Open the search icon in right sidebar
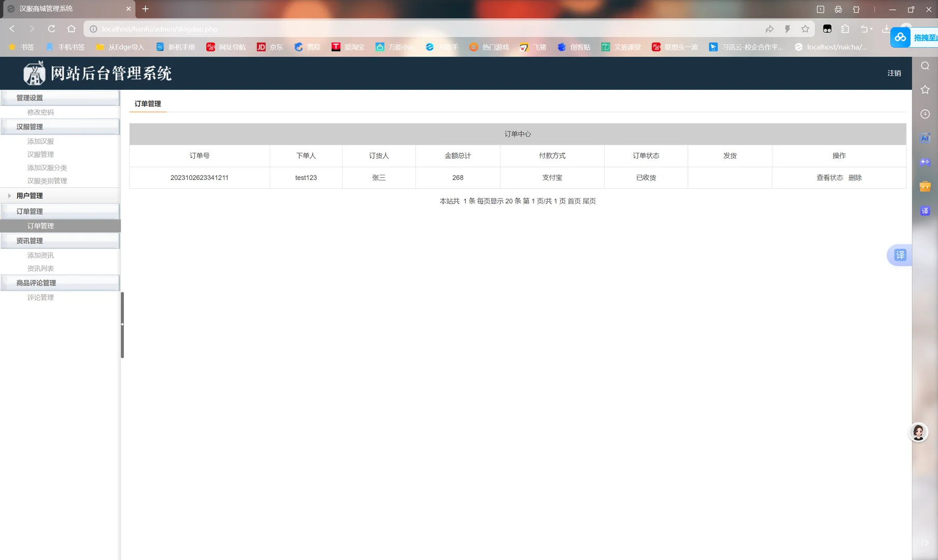The width and height of the screenshot is (938, 560). [925, 66]
